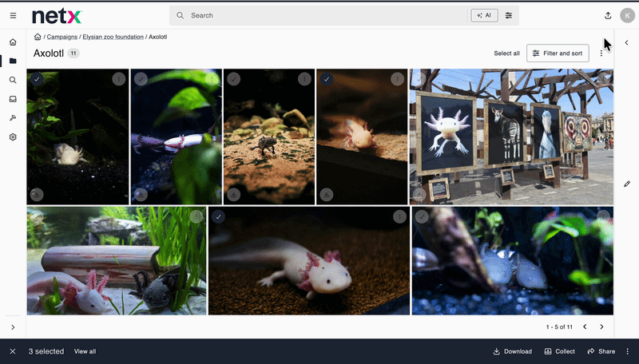Click View all selected
This screenshot has width=639, height=364.
[85, 351]
